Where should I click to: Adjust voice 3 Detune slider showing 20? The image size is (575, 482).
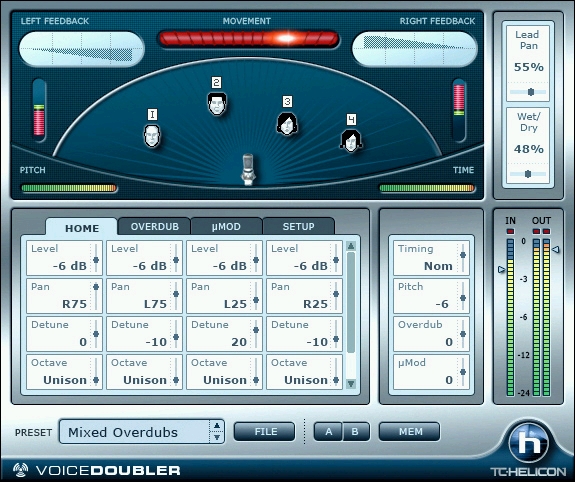256,334
